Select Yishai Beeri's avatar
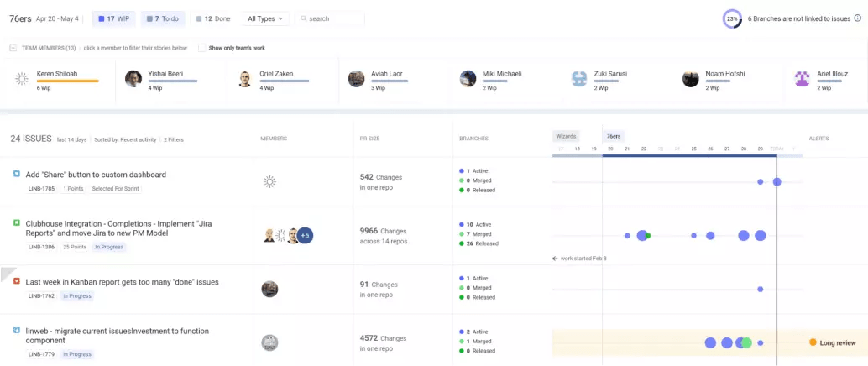Viewport: 868px width, 366px height. 133,79
